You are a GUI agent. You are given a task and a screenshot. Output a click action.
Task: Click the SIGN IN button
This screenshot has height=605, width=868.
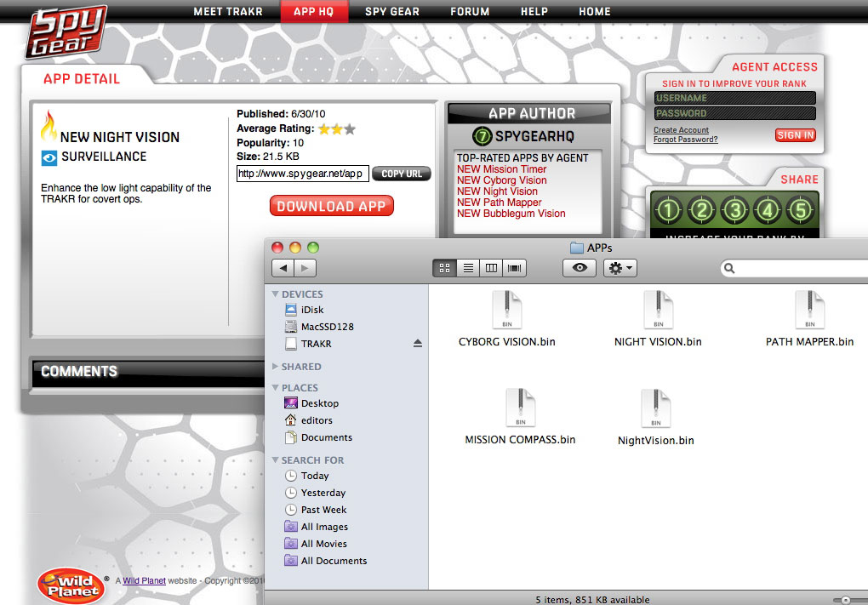796,135
